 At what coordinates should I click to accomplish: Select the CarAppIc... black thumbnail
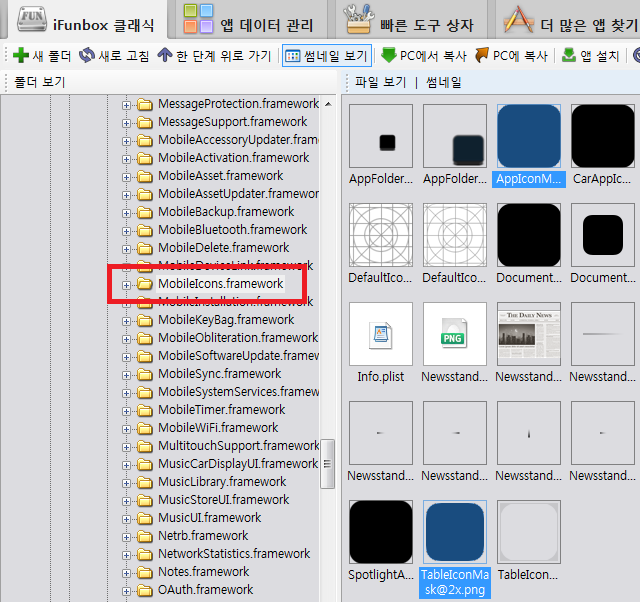[602, 136]
